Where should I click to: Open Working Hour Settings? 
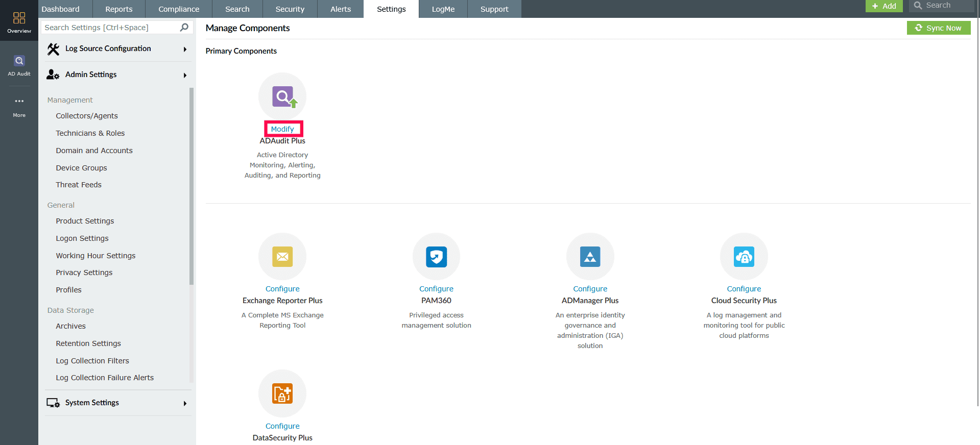96,256
